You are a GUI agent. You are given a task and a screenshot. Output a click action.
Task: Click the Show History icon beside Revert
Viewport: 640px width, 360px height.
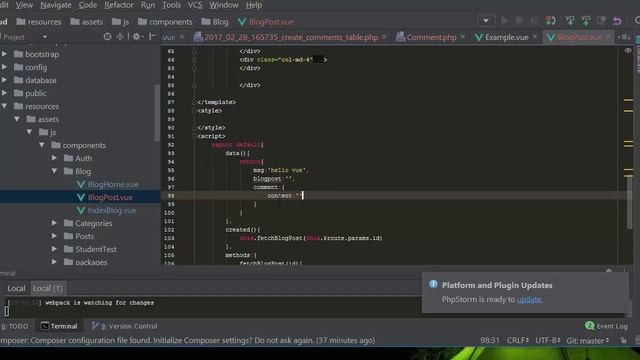(x=602, y=20)
